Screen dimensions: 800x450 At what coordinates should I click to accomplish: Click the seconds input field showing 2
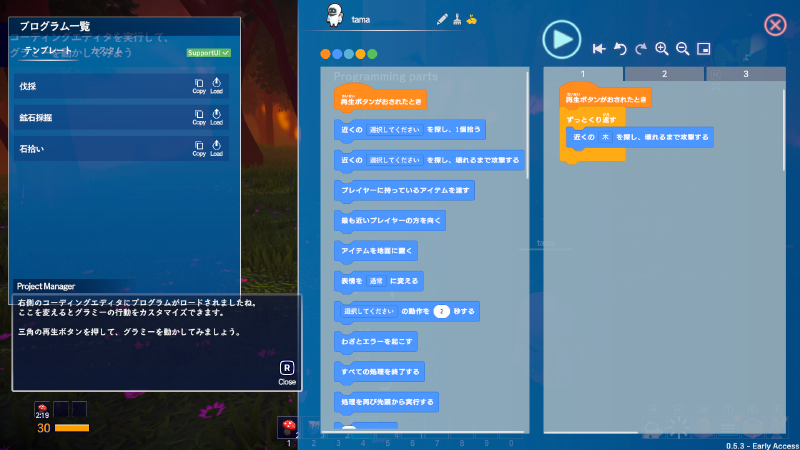[441, 312]
